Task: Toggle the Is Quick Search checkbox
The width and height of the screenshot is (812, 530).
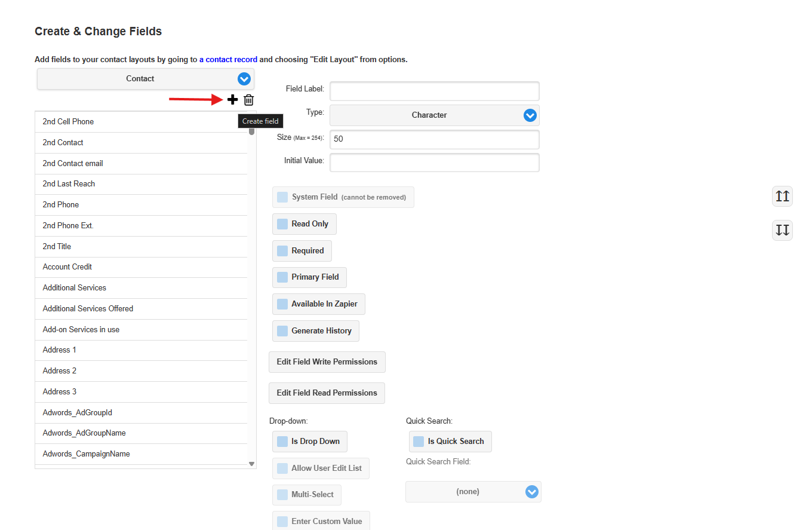Action: point(419,442)
